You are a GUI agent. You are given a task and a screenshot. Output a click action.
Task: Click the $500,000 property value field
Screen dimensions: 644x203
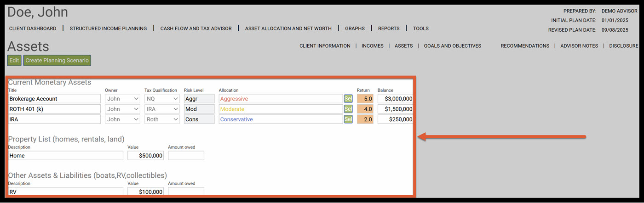pos(145,156)
